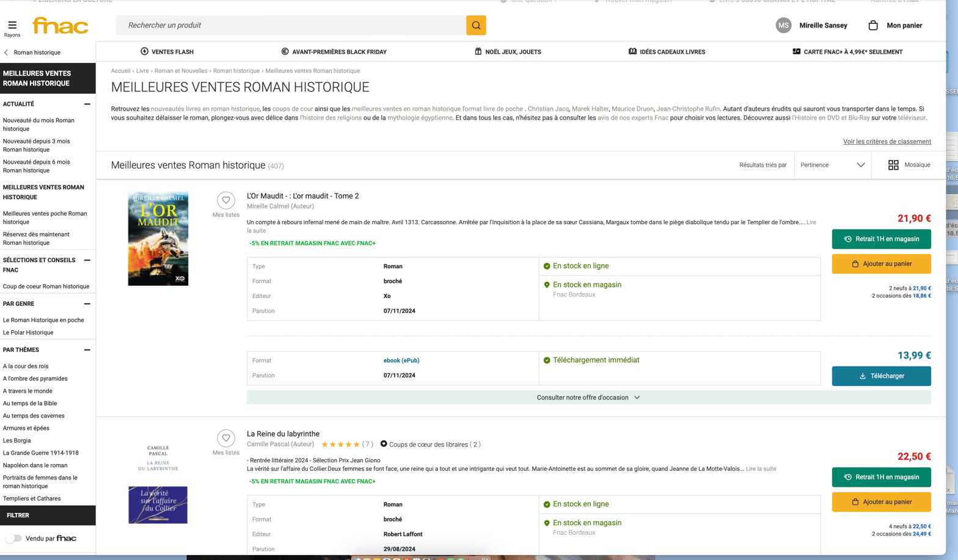The width and height of the screenshot is (958, 560).
Task: Click the Coups de cœur des libraires badge icon
Action: 384,444
